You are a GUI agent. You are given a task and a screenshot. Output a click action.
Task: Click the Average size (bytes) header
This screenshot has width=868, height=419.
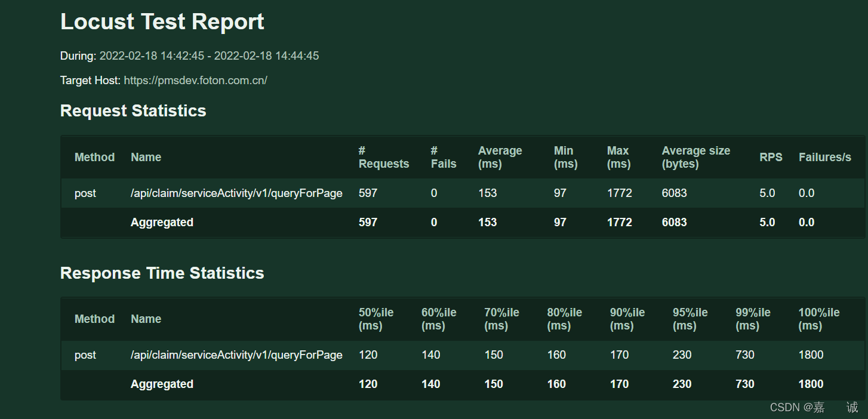pyautogui.click(x=696, y=157)
